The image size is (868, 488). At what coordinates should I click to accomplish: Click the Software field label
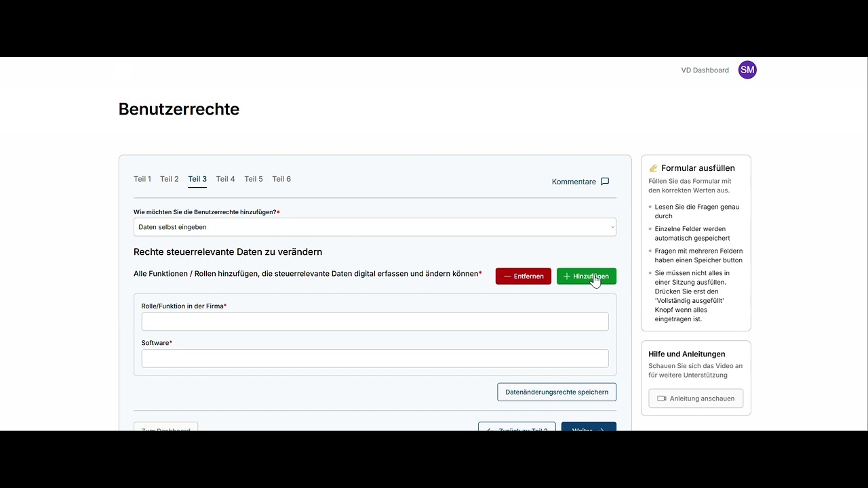(157, 343)
